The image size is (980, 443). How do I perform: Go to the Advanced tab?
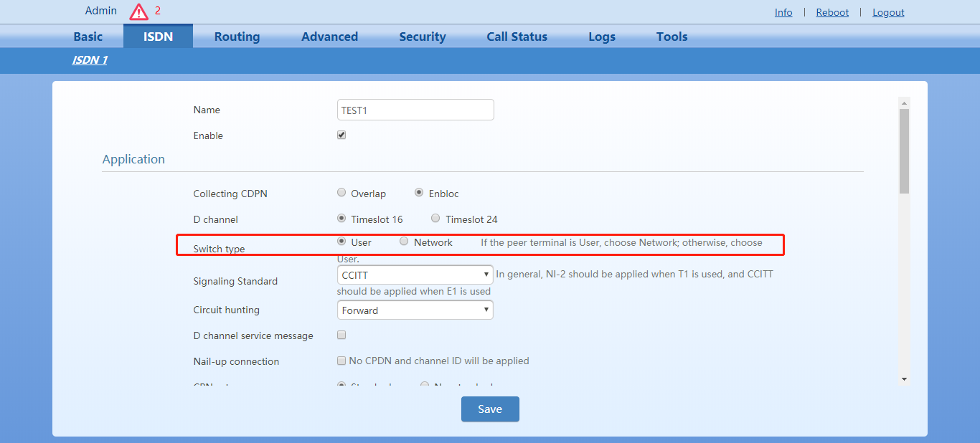click(329, 37)
